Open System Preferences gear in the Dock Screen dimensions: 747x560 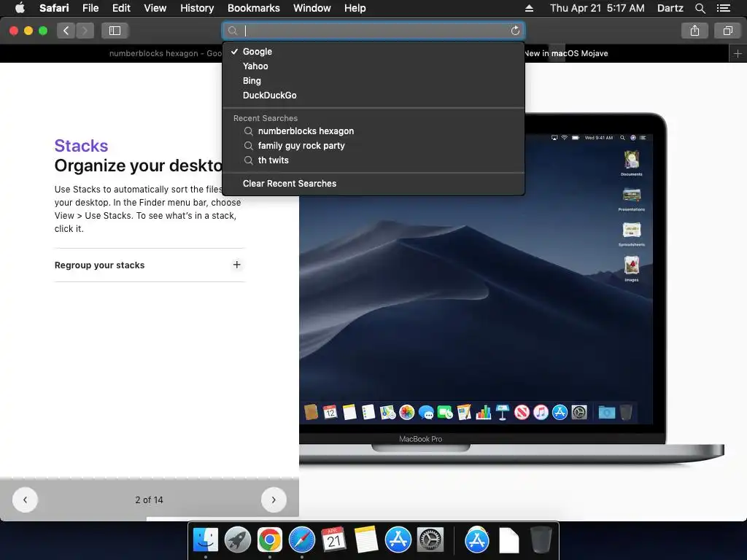coord(430,540)
